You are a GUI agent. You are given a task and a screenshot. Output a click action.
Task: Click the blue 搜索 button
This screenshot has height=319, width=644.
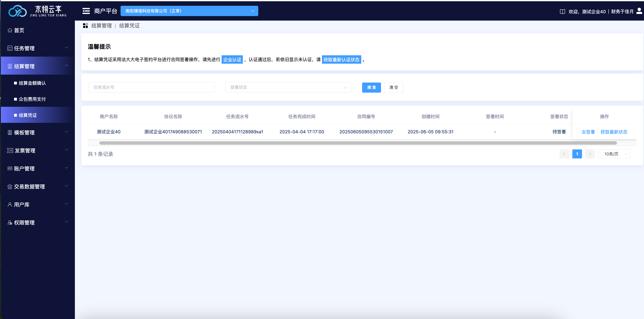coord(371,87)
